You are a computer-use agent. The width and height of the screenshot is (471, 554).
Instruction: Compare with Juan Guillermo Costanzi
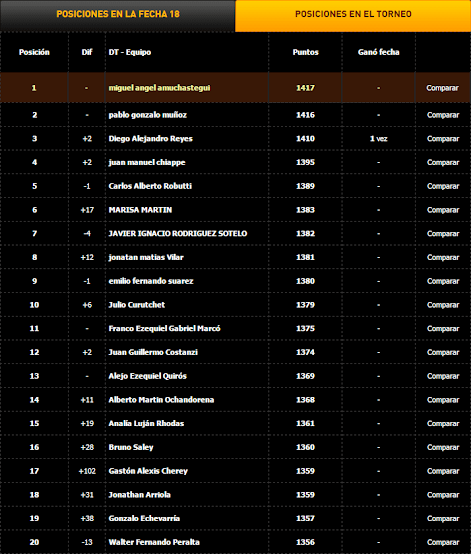pyautogui.click(x=443, y=352)
